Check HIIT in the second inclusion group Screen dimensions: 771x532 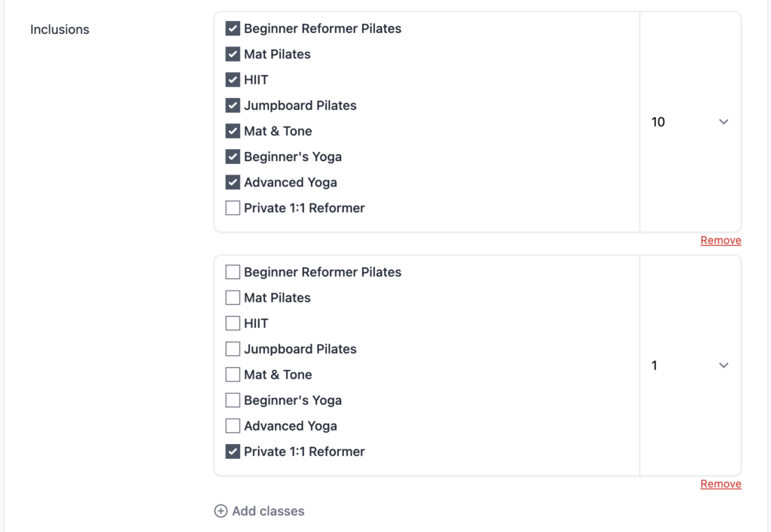click(233, 324)
